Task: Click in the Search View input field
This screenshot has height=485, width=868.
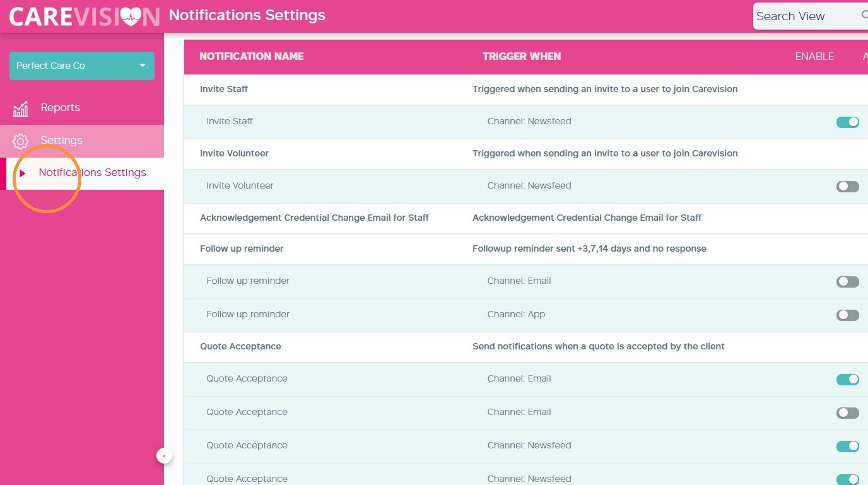Action: [x=807, y=16]
